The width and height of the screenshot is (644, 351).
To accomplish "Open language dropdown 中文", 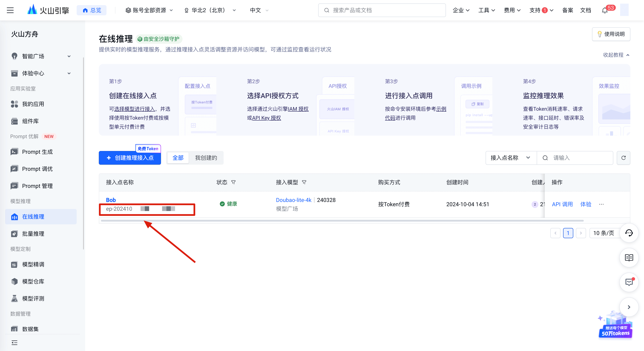I will pos(259,10).
